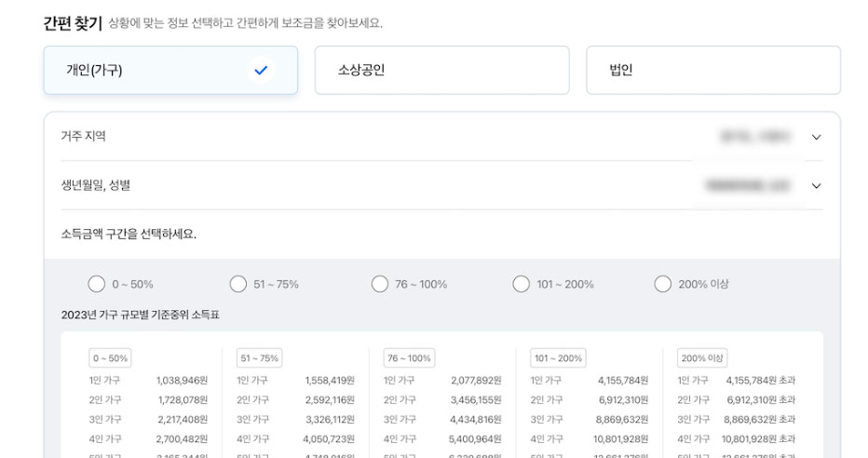
Task: Click the 생년월일, 성별 label
Action: [96, 184]
